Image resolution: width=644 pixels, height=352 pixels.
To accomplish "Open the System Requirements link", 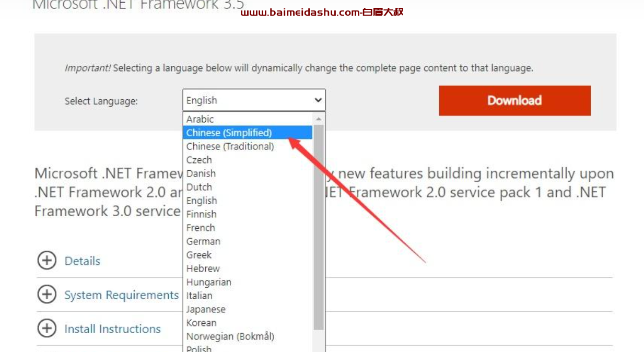I will (x=122, y=295).
